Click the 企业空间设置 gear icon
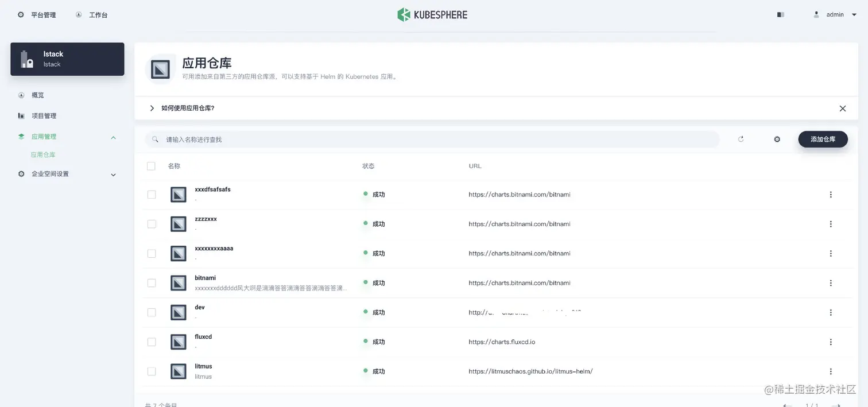Image resolution: width=868 pixels, height=407 pixels. point(21,174)
